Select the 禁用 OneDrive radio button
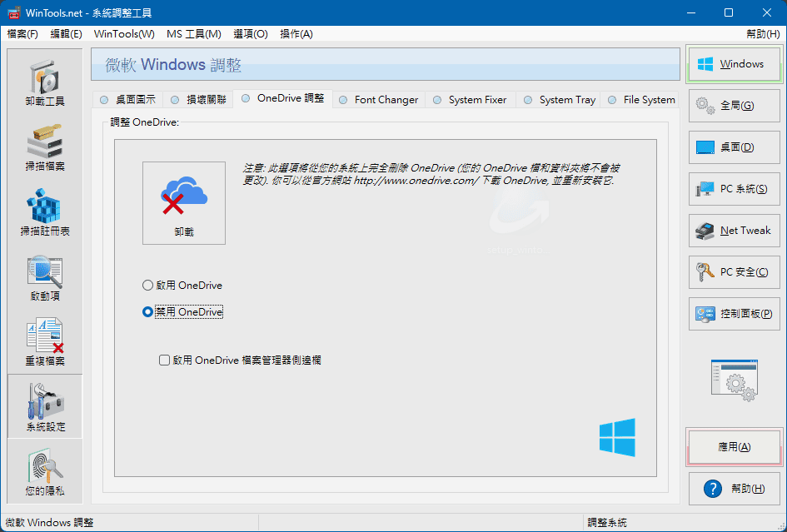The width and height of the screenshot is (787, 532). [x=148, y=312]
